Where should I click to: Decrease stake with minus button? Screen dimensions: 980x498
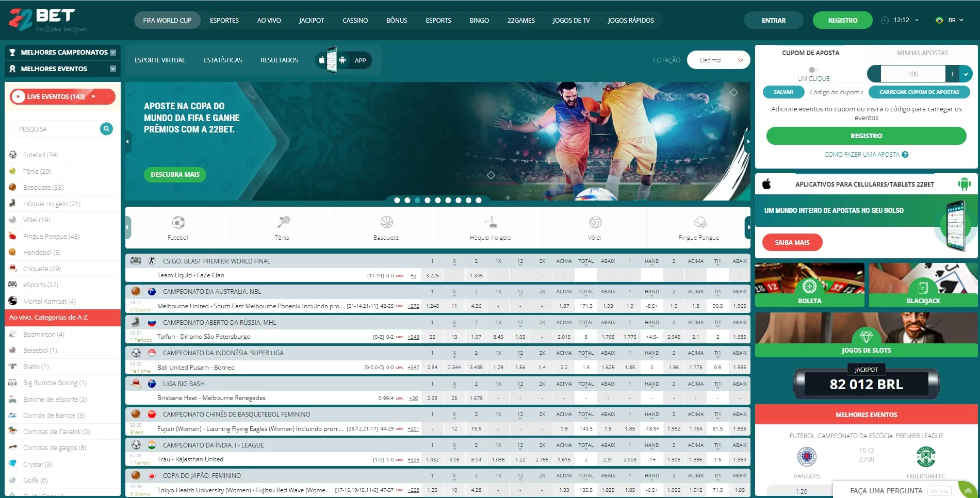(874, 74)
